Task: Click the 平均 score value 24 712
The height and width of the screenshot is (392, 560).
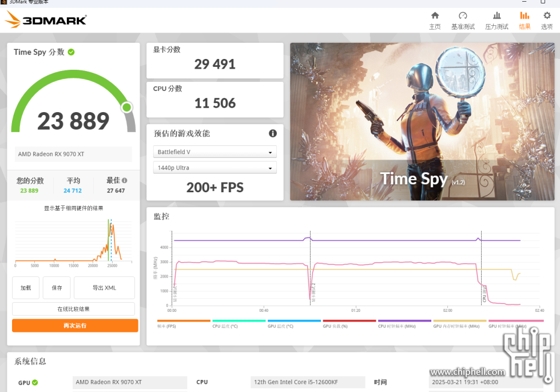Action: (73, 191)
